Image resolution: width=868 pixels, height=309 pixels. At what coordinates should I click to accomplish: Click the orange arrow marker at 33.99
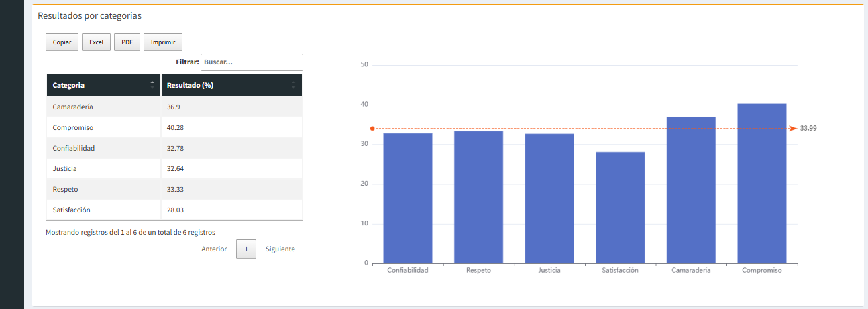(x=792, y=128)
